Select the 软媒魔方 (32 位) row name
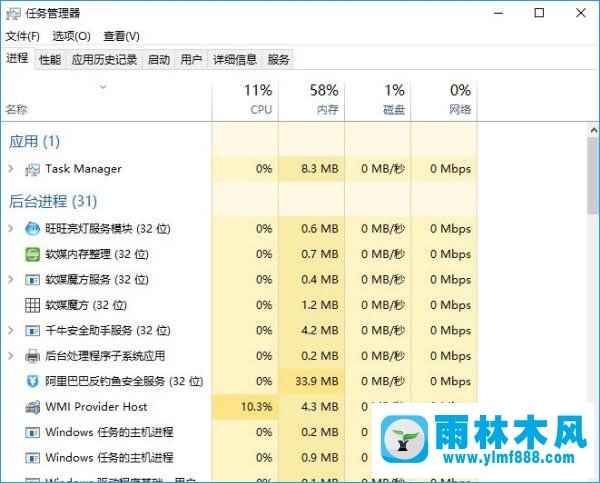 (x=86, y=305)
